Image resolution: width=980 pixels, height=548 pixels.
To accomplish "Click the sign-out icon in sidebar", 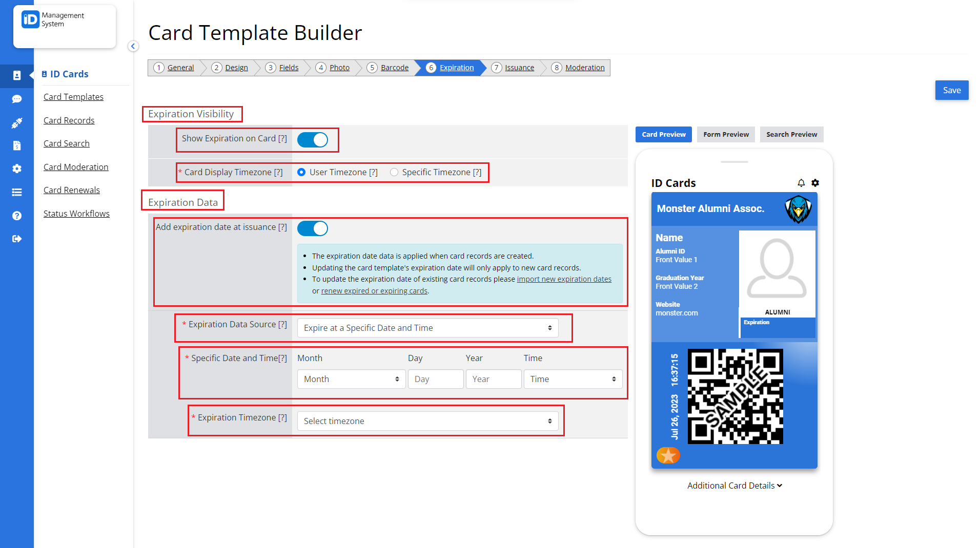I will coord(17,238).
